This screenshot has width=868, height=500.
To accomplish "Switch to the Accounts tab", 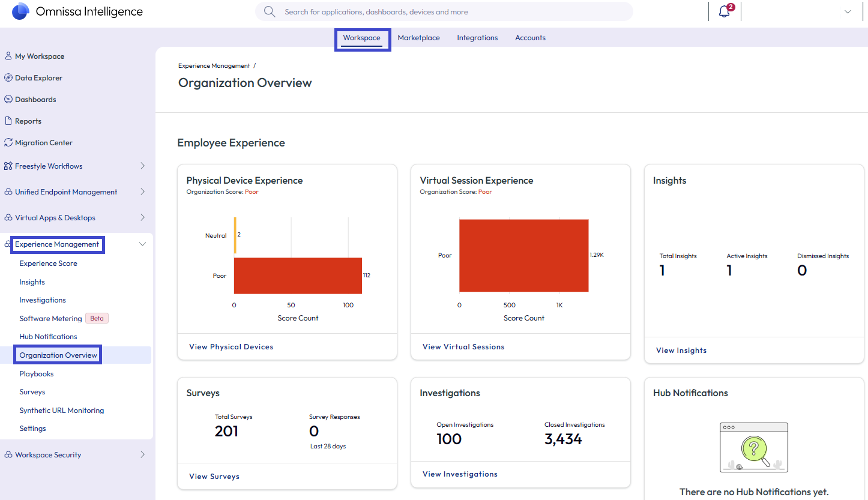I will point(530,38).
